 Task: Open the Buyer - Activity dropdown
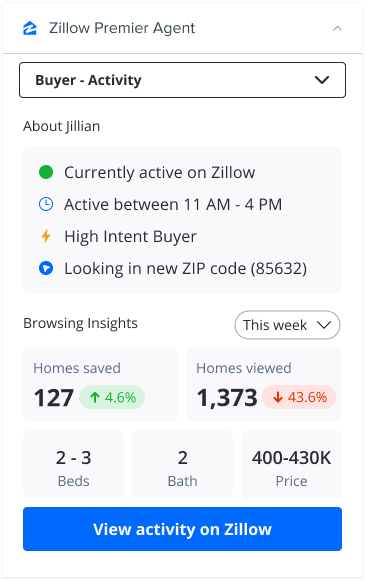point(182,80)
